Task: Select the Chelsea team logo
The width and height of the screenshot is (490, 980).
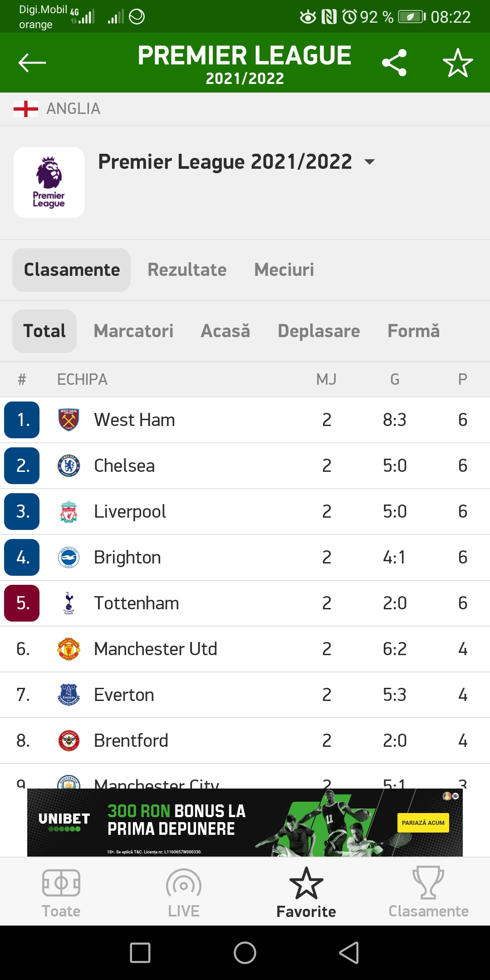Action: (x=67, y=465)
